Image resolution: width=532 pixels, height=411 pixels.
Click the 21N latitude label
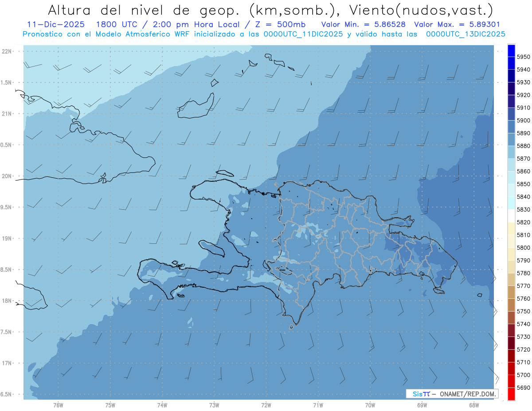pyautogui.click(x=6, y=114)
